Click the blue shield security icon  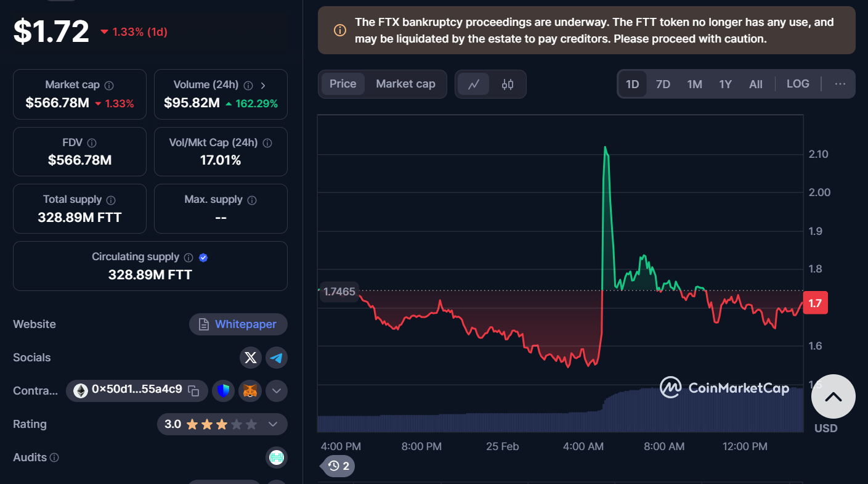[224, 390]
